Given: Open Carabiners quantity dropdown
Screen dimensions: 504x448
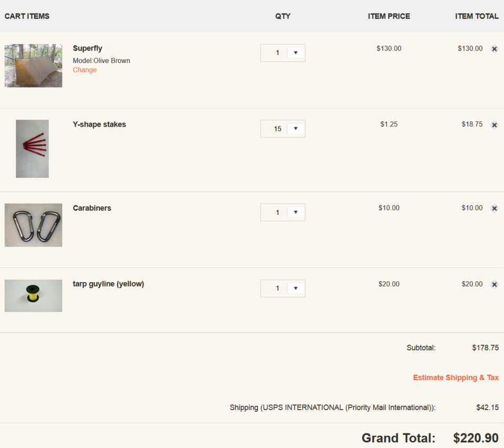Looking at the screenshot, I should click(x=283, y=212).
